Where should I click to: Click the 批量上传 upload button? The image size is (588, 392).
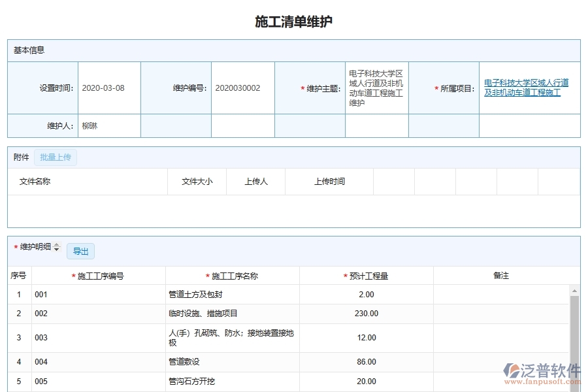(55, 157)
